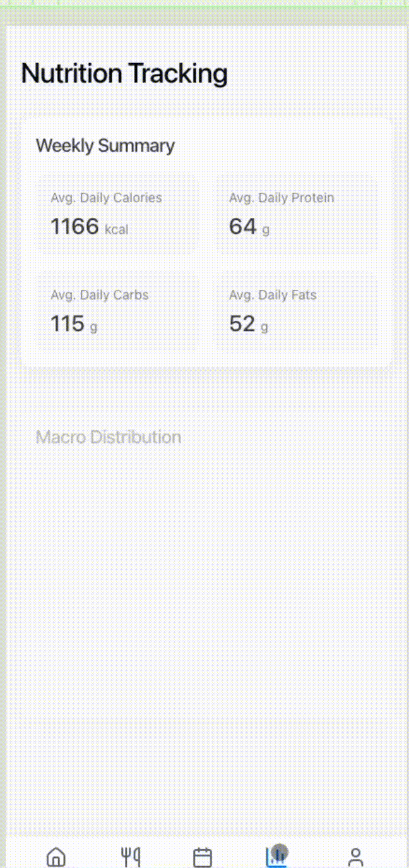Viewport: 409px width, 868px height.
Task: Select the Avg. Daily Protein card
Action: (297, 213)
